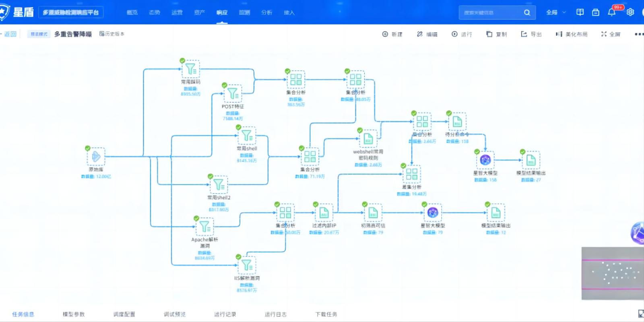
Task: Click the upper 星智大模型 node
Action: click(485, 160)
